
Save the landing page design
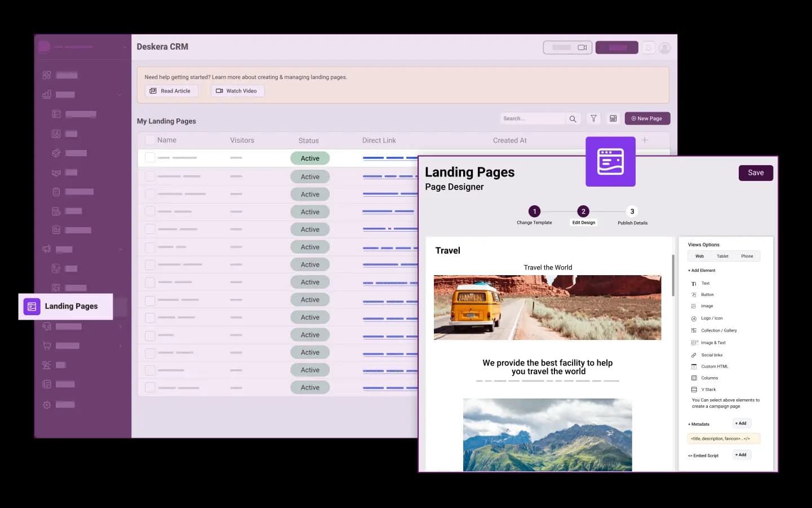click(756, 173)
